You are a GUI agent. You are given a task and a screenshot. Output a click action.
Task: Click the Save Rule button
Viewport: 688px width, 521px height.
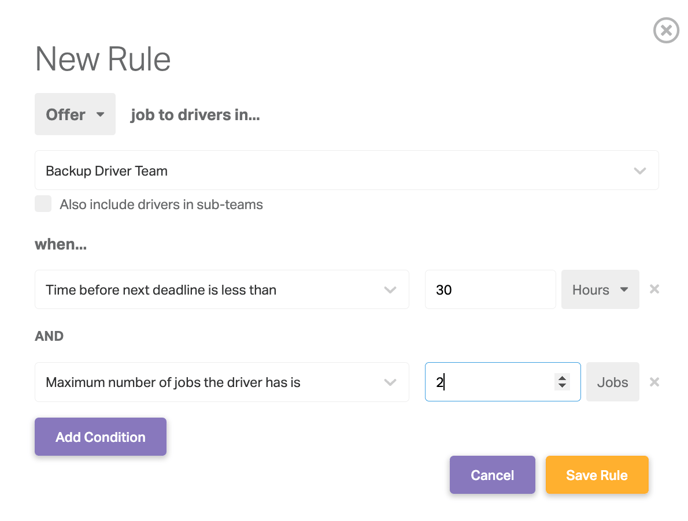[597, 475]
